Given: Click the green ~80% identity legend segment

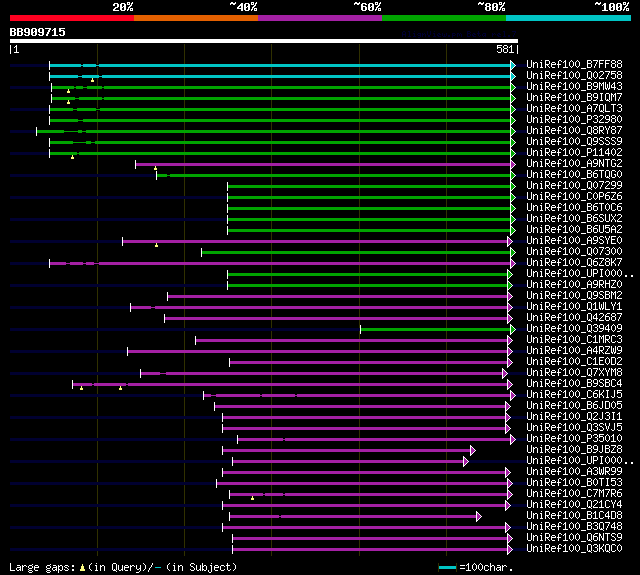Looking at the screenshot, I should coord(444,18).
